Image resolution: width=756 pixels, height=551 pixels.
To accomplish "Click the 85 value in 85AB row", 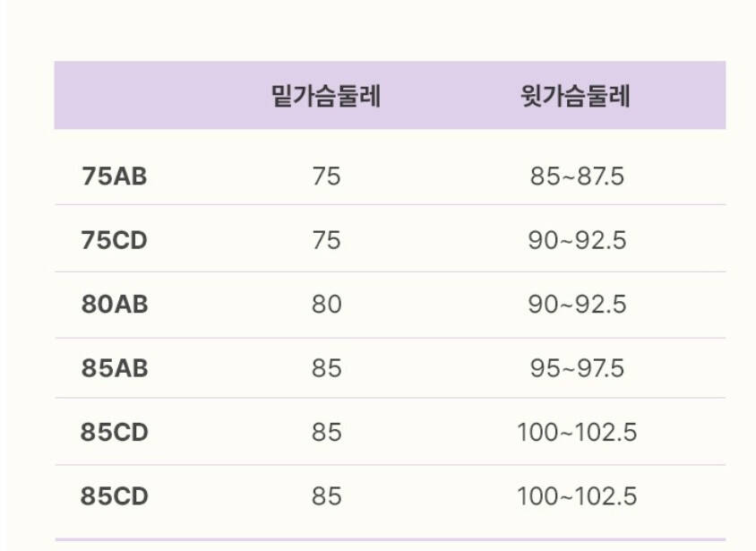I will click(x=326, y=368).
